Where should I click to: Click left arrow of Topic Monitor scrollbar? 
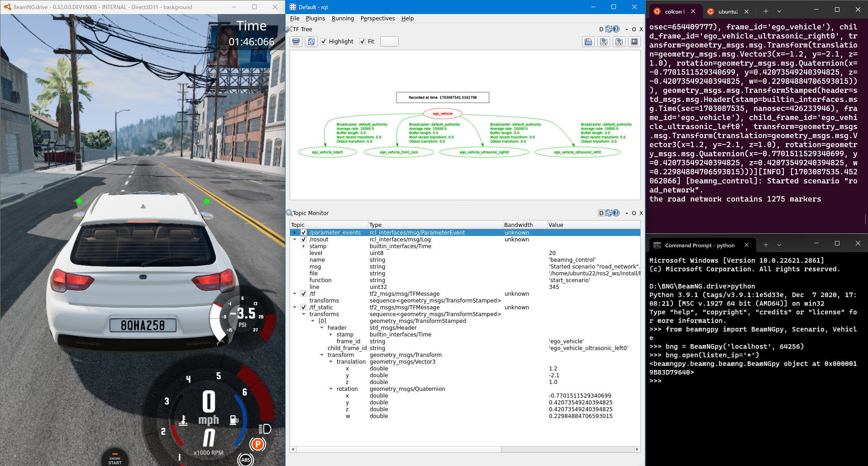coord(293,450)
